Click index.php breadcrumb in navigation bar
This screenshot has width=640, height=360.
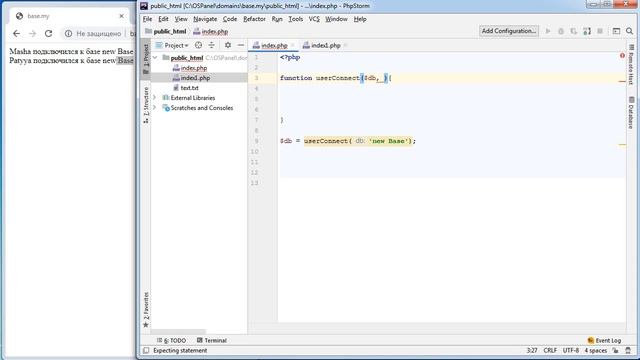coord(210,31)
